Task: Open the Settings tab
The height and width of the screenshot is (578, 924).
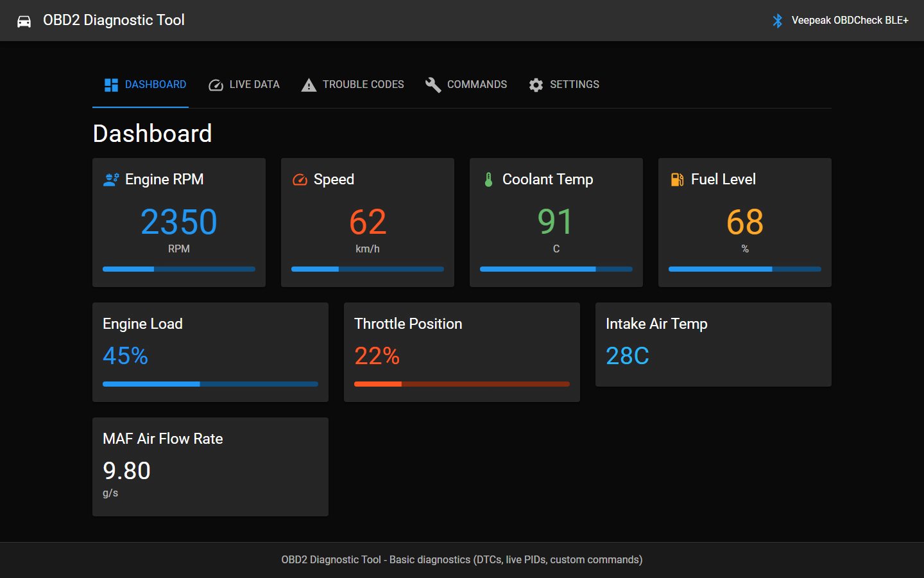Action: (x=564, y=85)
